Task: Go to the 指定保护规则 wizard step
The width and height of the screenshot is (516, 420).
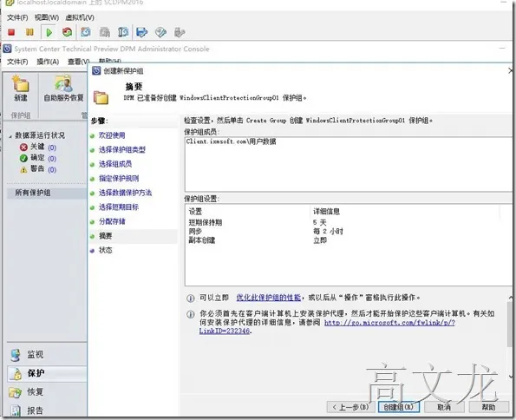Action: pyautogui.click(x=119, y=179)
